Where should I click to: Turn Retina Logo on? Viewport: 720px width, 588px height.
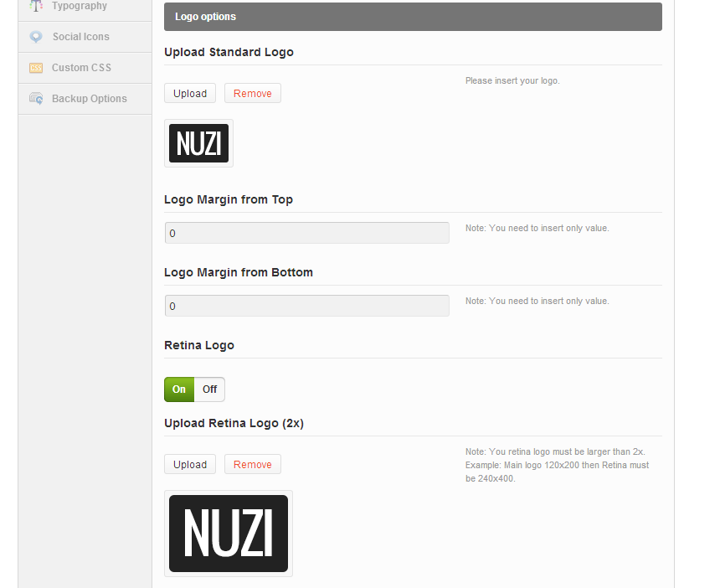pos(179,389)
